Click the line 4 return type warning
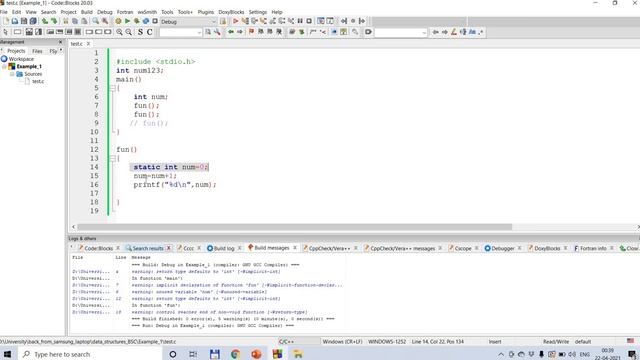640x360 pixels. pos(206,271)
